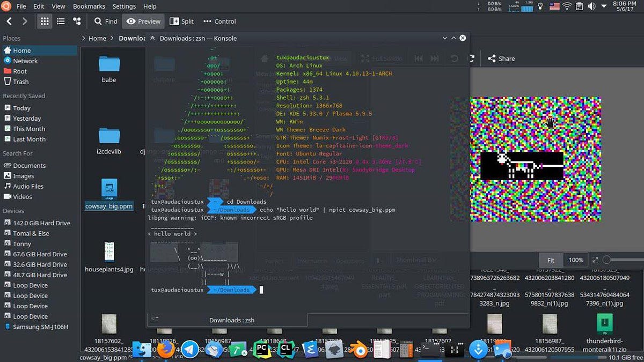
Task: Open the Firefox icon in the dock
Action: coord(165,350)
